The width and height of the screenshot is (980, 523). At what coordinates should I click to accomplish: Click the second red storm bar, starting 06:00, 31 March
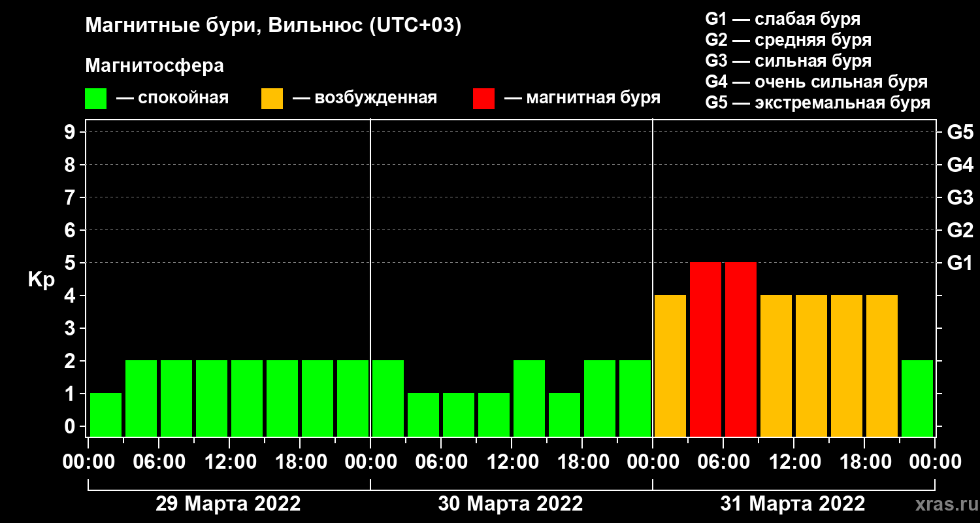pyautogui.click(x=741, y=349)
